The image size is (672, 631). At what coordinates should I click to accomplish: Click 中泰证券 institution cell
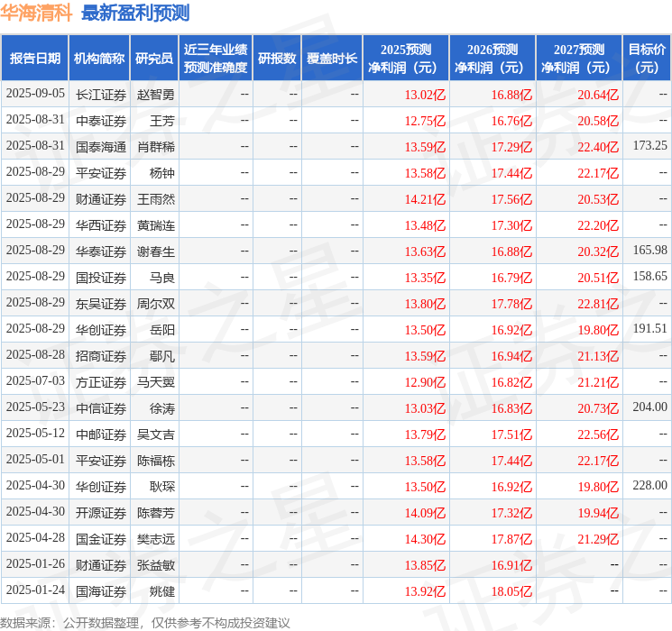coord(101,121)
